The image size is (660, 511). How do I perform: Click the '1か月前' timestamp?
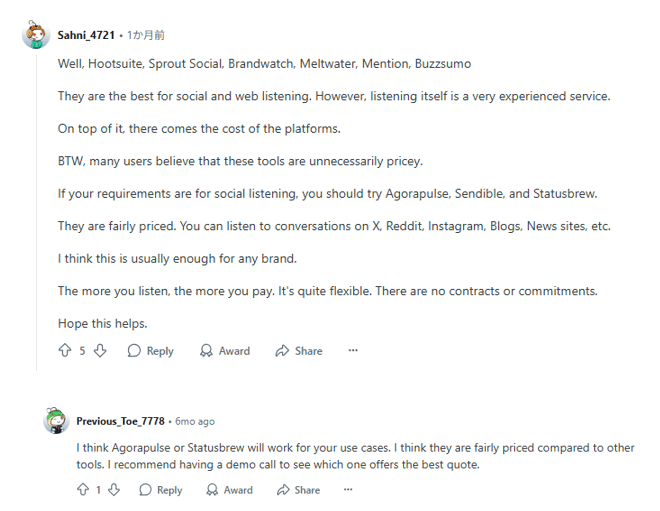(146, 35)
